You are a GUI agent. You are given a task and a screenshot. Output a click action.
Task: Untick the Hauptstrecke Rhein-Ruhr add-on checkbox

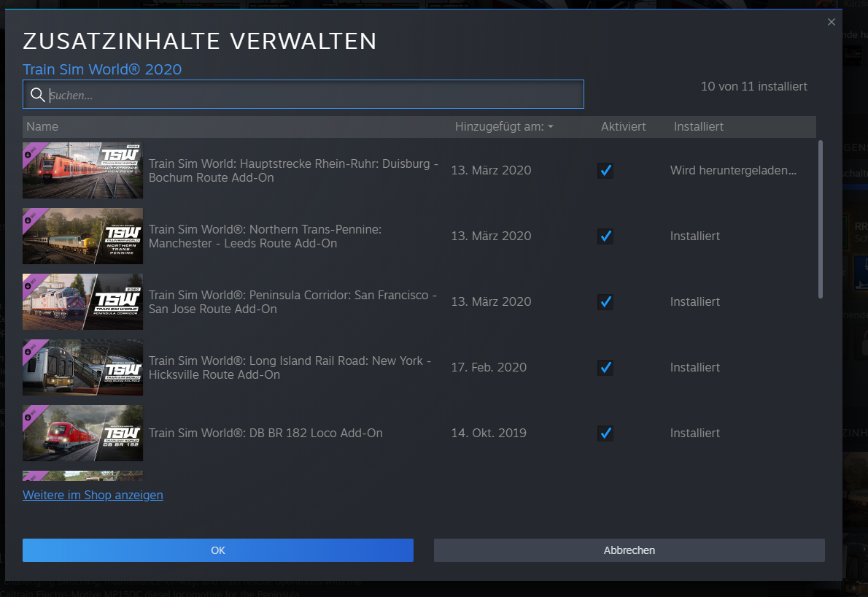click(605, 171)
